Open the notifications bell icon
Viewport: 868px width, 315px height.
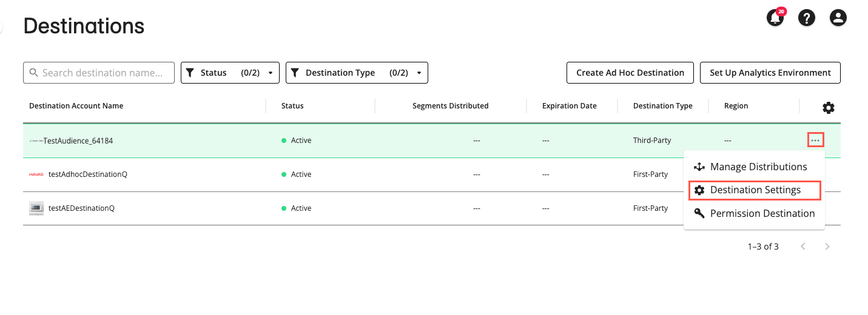pos(775,18)
